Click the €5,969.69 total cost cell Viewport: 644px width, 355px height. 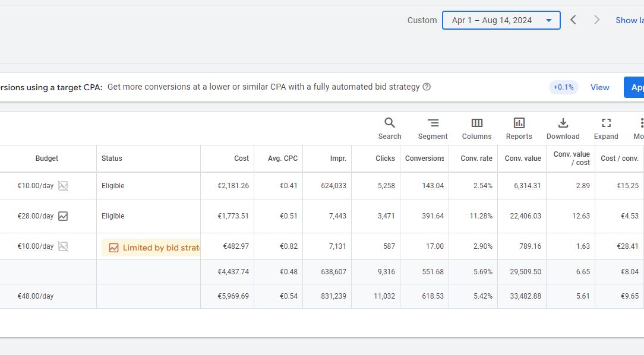pos(233,296)
